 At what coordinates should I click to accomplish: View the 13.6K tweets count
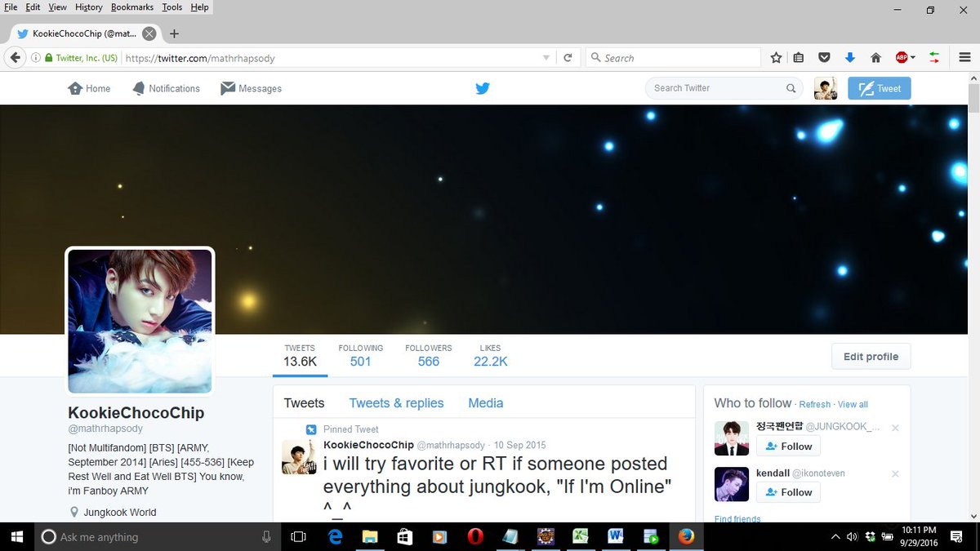click(x=301, y=356)
